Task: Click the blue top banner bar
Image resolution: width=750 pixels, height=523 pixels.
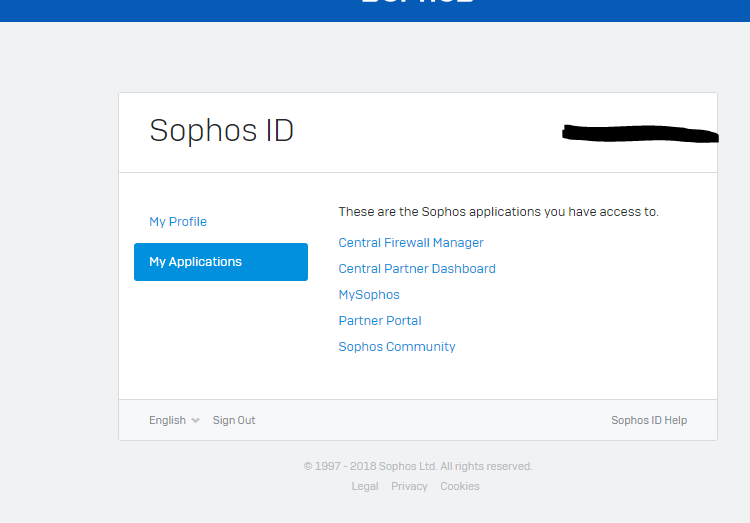Action: (375, 11)
